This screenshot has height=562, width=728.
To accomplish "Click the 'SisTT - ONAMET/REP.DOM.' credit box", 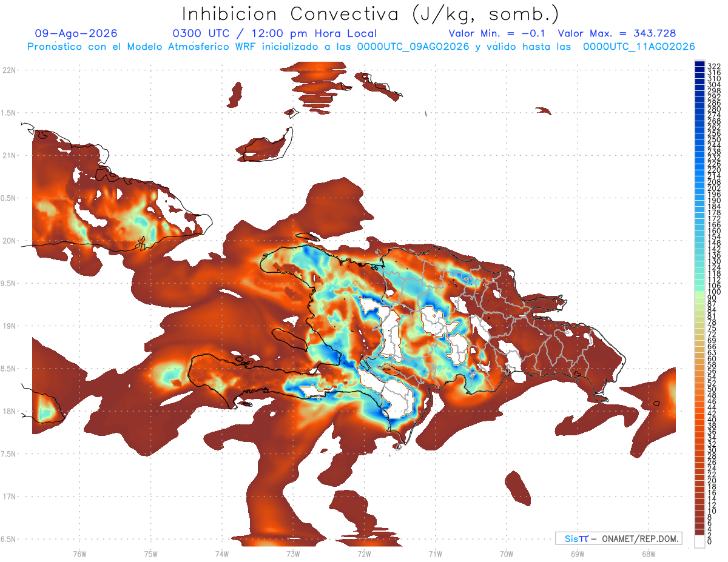I will coord(618,538).
